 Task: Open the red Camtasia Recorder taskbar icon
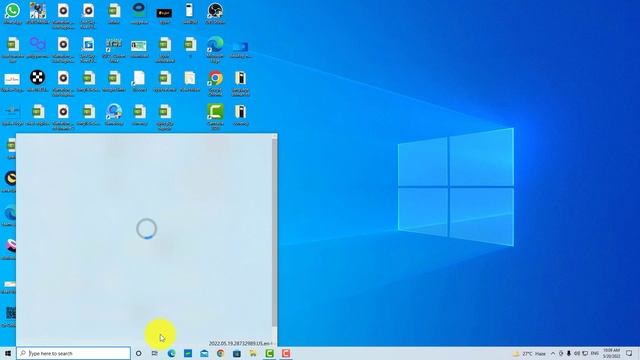(x=286, y=353)
